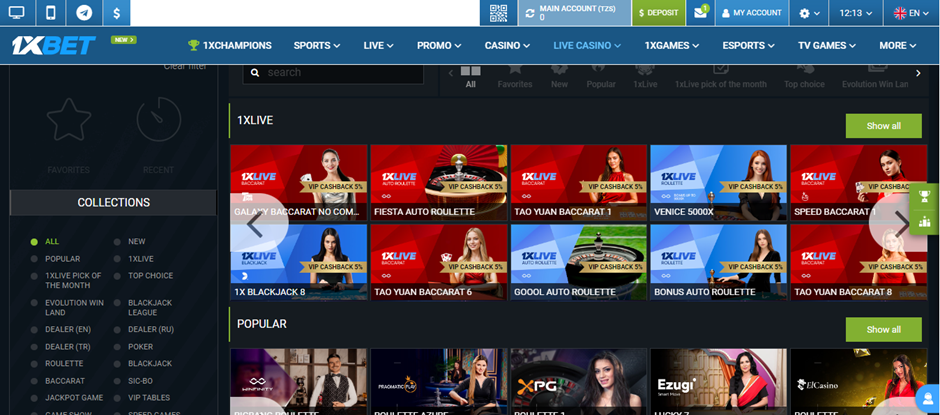Click the green NEW badge

click(123, 40)
